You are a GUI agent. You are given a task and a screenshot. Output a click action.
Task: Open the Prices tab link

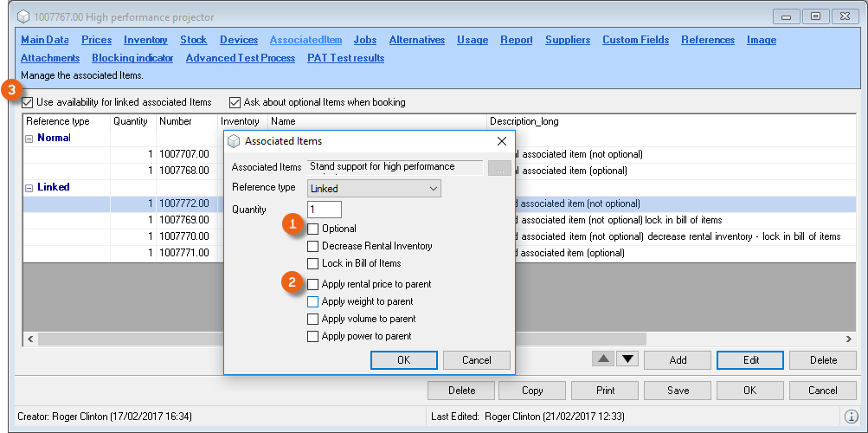point(96,40)
